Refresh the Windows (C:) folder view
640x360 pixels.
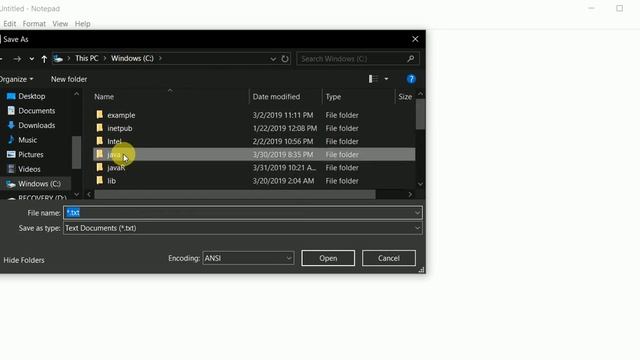pyautogui.click(x=285, y=59)
